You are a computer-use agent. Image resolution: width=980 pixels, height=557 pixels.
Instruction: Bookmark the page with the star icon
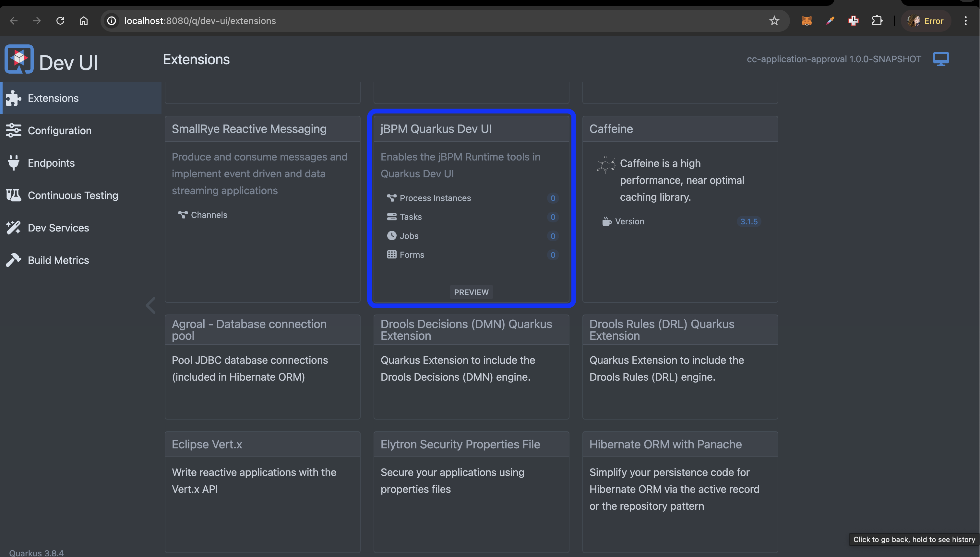click(774, 21)
